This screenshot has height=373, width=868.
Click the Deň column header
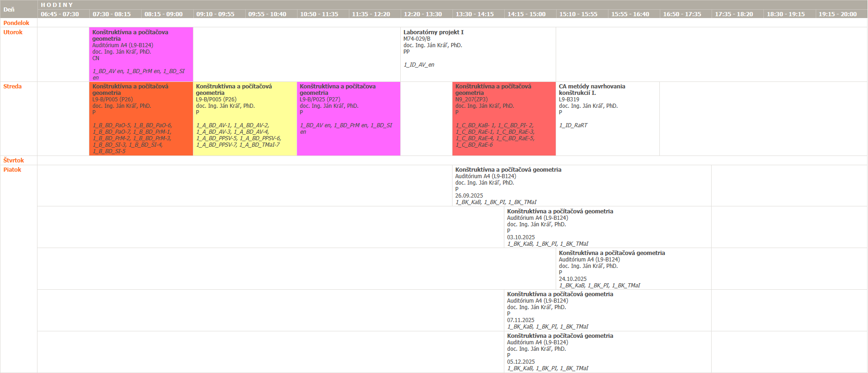click(x=9, y=9)
